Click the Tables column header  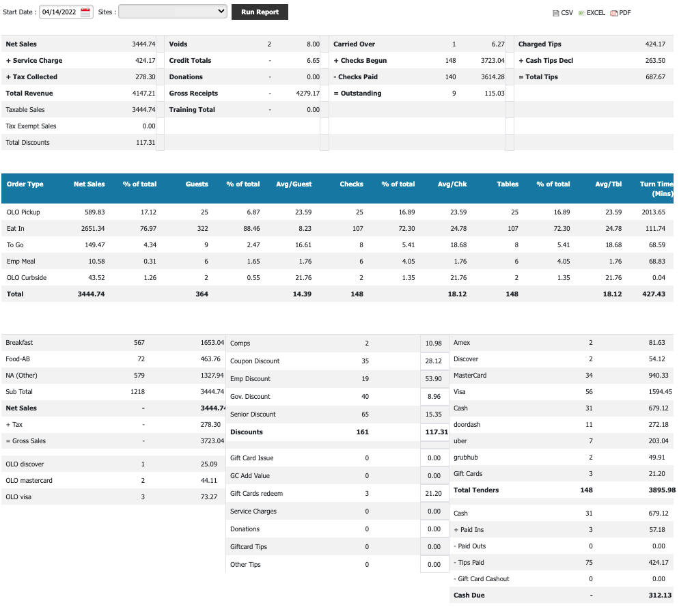click(508, 184)
